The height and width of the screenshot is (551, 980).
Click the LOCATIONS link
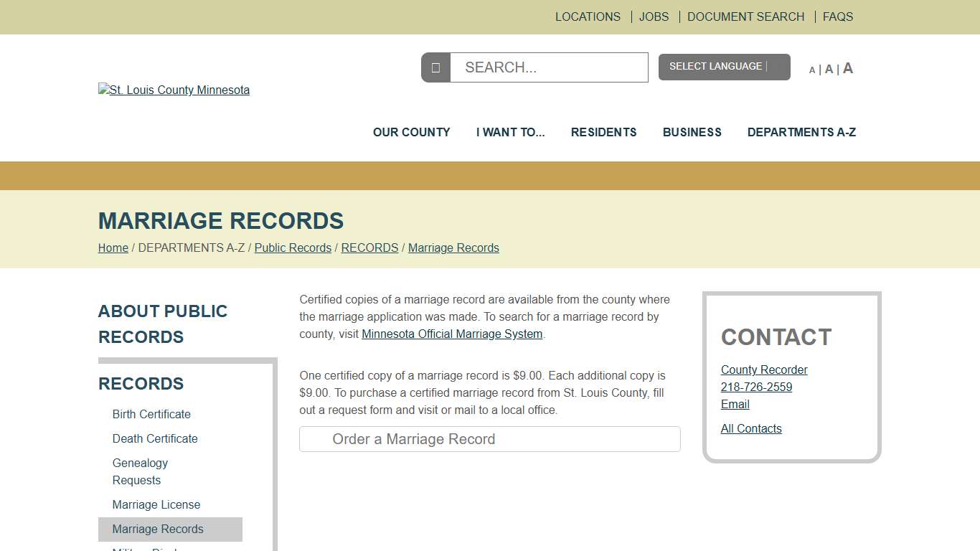pos(588,17)
